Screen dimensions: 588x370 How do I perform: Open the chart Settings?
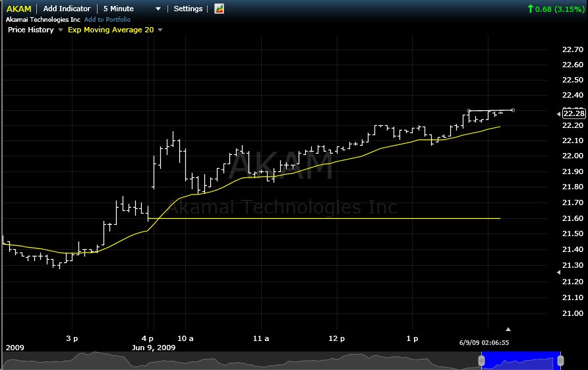coord(188,9)
